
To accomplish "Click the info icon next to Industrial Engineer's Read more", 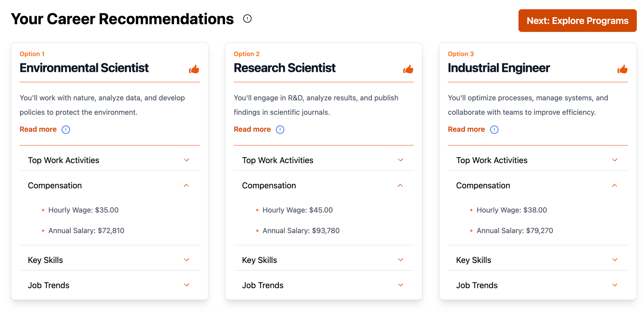I will point(494,130).
